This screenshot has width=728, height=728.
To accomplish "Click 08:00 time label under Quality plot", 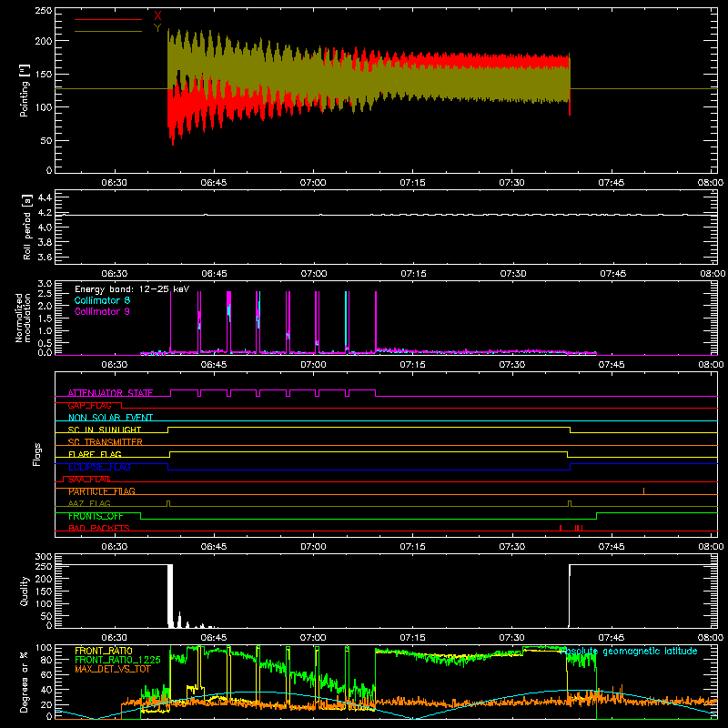I will pos(711,638).
